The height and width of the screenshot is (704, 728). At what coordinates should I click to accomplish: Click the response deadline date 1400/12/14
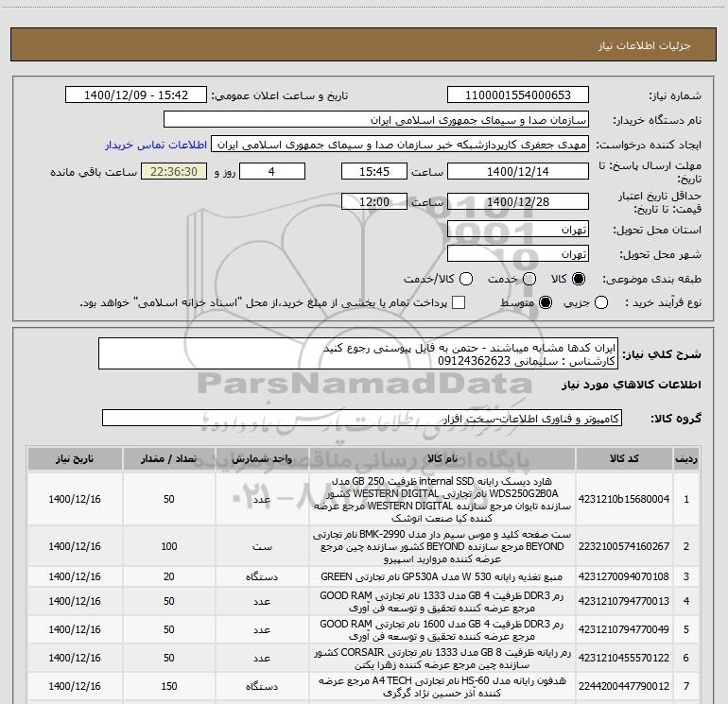click(518, 171)
